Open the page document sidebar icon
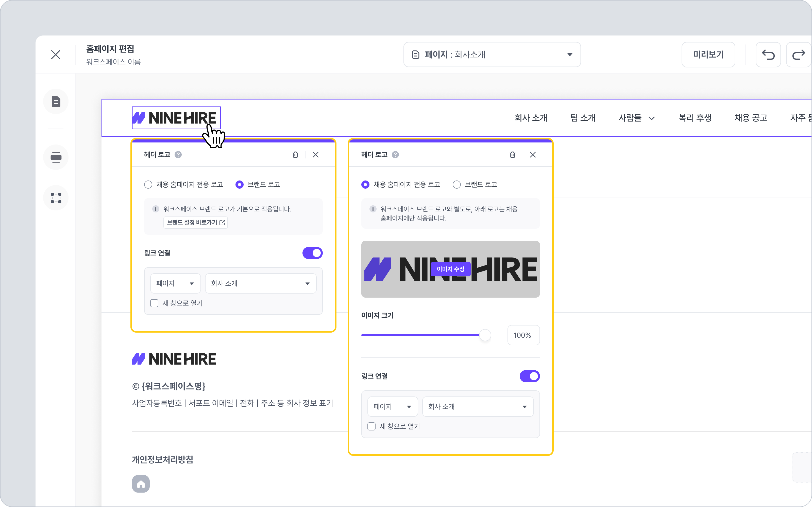The image size is (812, 507). pos(56,102)
